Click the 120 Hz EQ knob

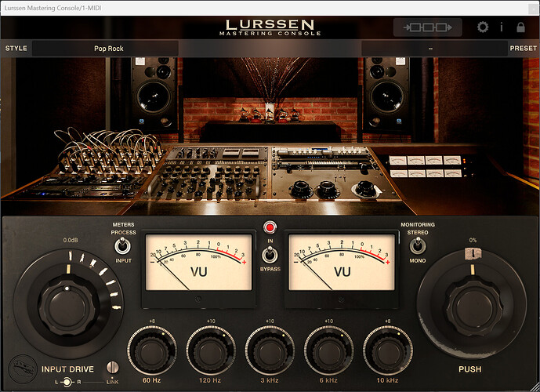click(211, 350)
